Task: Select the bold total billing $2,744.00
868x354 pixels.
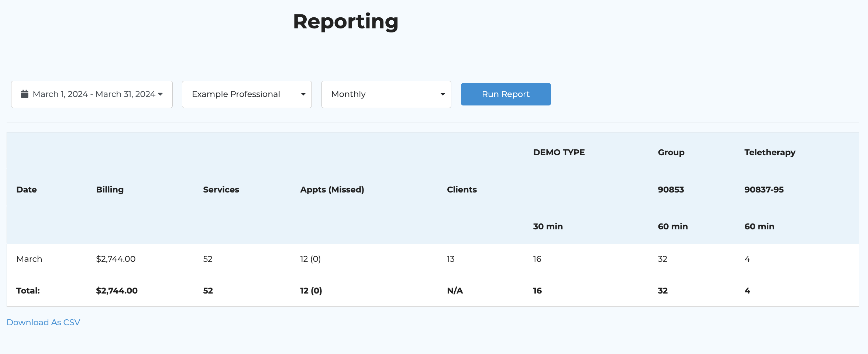Action: (x=117, y=291)
